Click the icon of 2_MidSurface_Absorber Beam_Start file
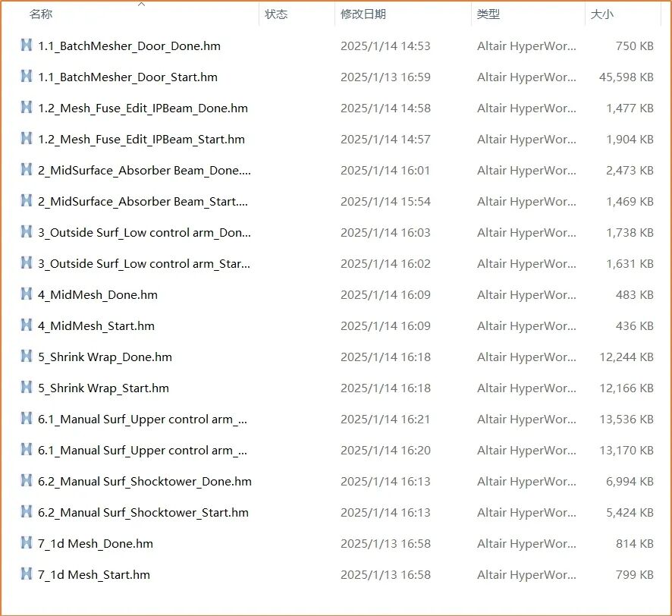This screenshot has width=672, height=616. [x=27, y=200]
